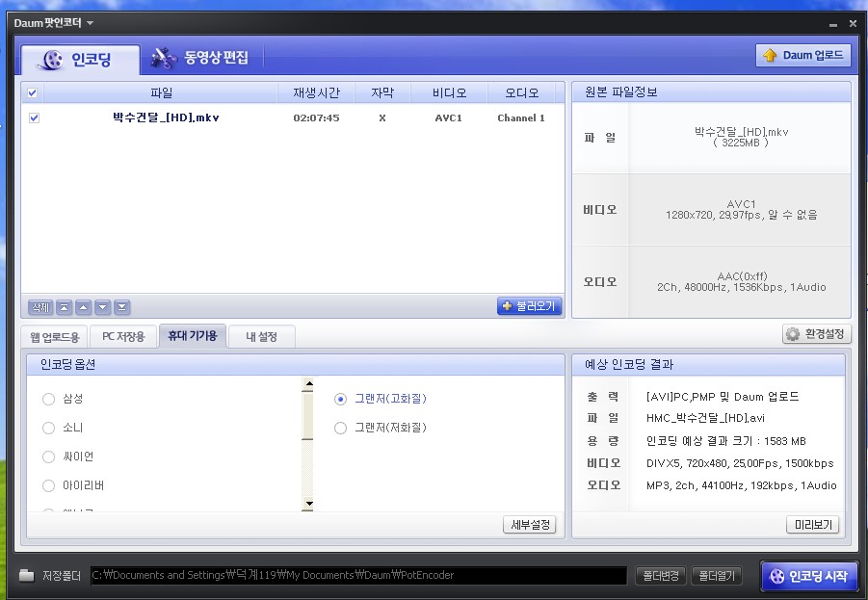Click the device list scrollbar up arrow
The height and width of the screenshot is (600, 868).
pyautogui.click(x=309, y=383)
